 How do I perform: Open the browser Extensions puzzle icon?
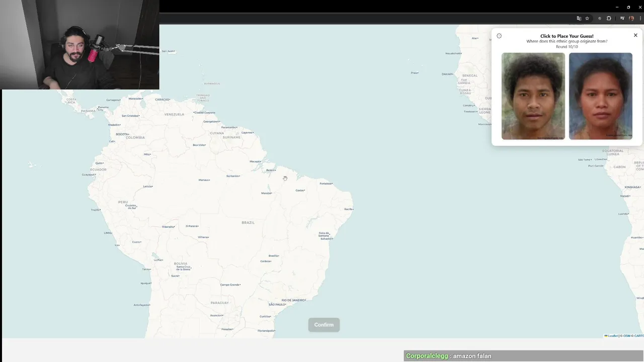[609, 18]
